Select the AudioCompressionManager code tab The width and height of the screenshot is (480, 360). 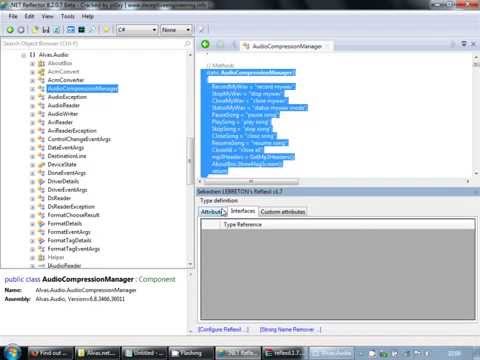pos(286,46)
